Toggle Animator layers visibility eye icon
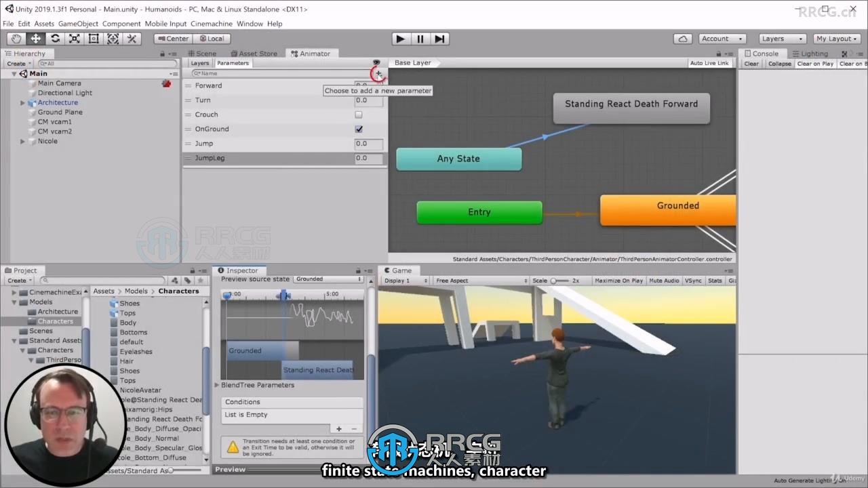This screenshot has height=488, width=868. click(x=376, y=63)
